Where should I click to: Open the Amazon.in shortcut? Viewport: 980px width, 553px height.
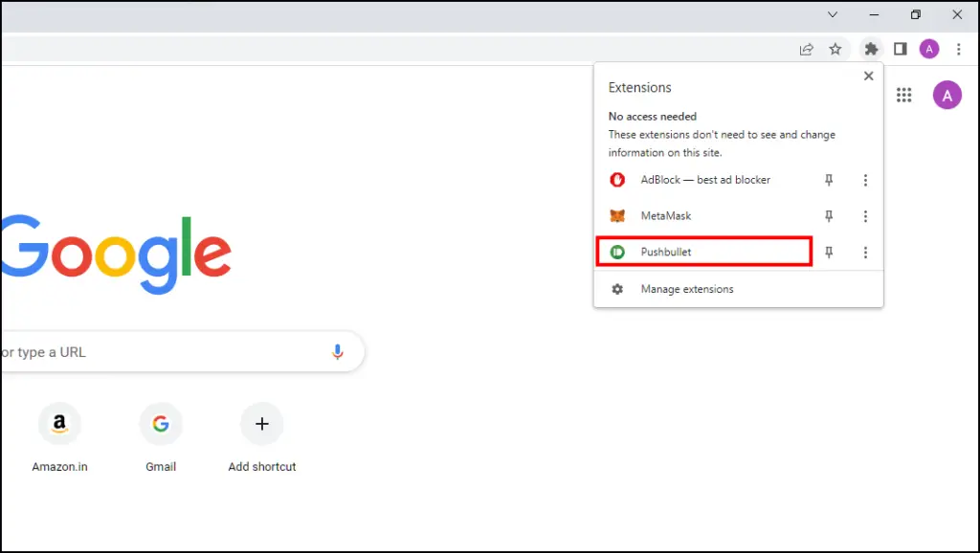[60, 438]
